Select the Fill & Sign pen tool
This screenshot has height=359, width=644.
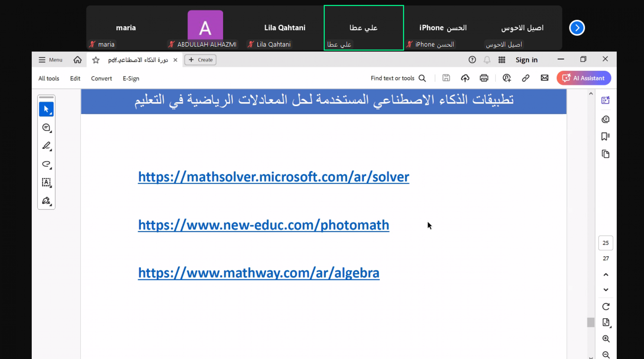click(46, 201)
